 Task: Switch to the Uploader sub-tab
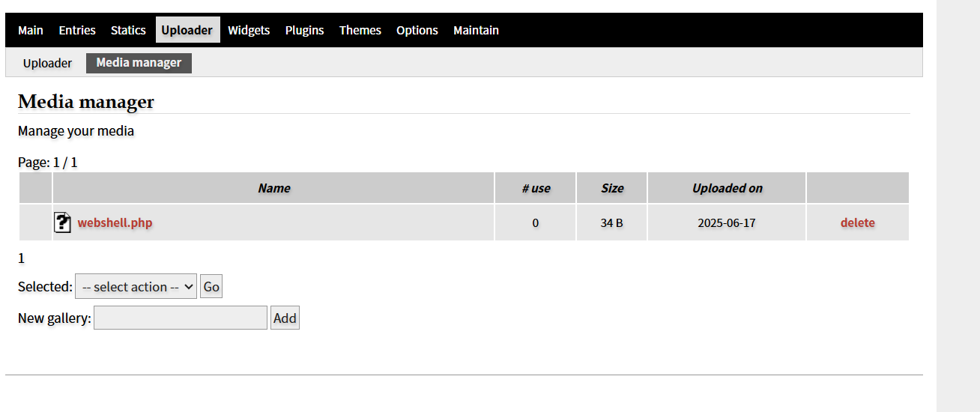pos(47,63)
